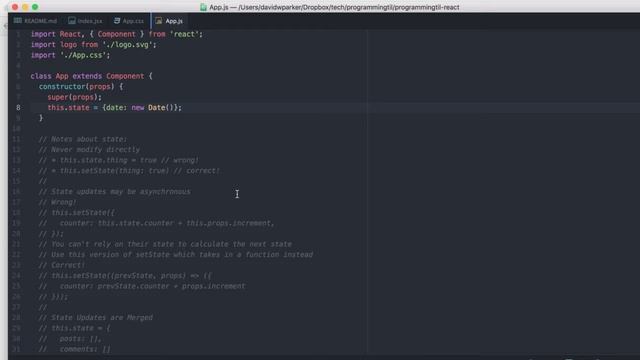640x360 pixels.
Task: Click "counter: this.state.counter + this.props.increment" comment
Action: [x=167, y=223]
